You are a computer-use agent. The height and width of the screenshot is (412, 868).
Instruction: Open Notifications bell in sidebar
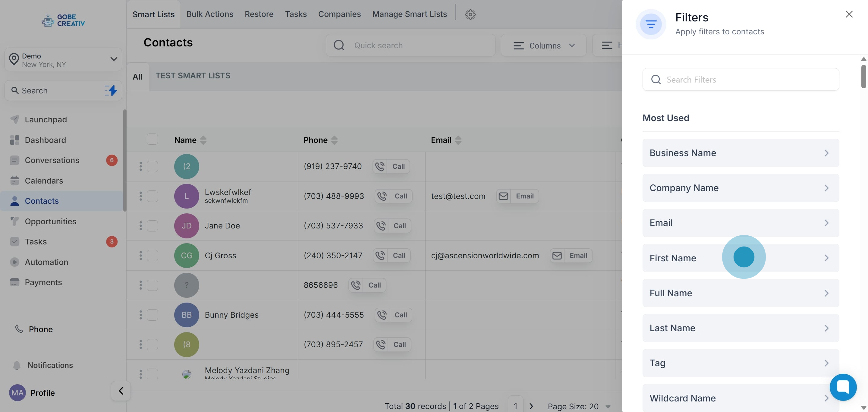tap(17, 365)
